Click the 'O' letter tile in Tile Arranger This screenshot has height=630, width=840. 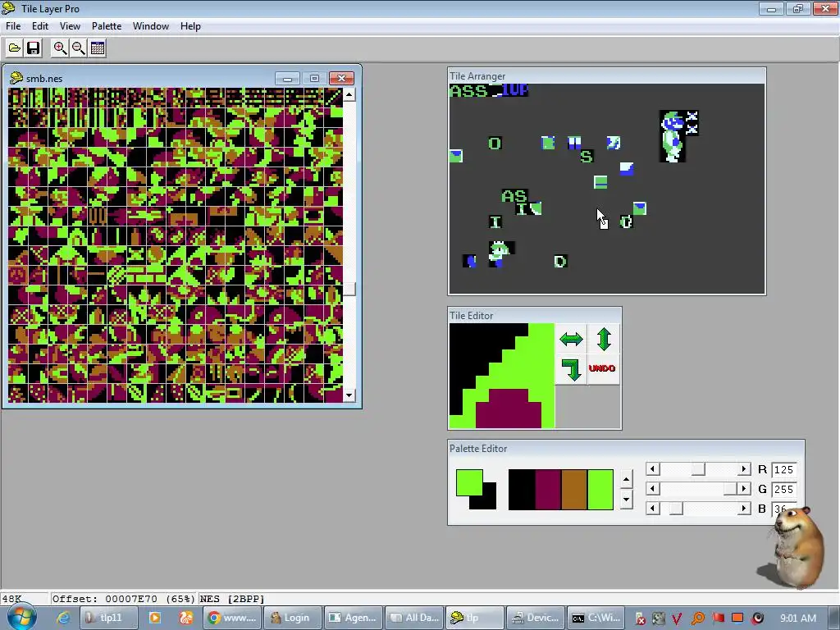click(495, 143)
